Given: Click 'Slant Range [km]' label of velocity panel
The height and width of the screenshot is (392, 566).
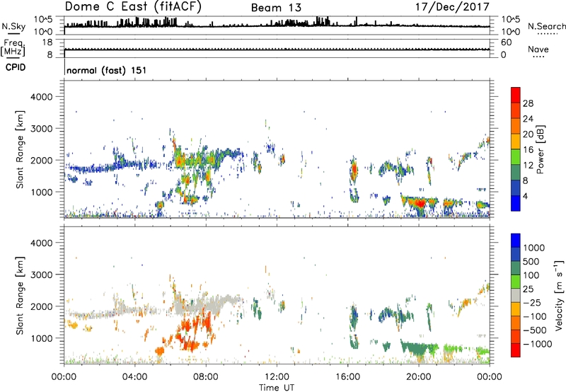Looking at the screenshot, I should (x=20, y=296).
